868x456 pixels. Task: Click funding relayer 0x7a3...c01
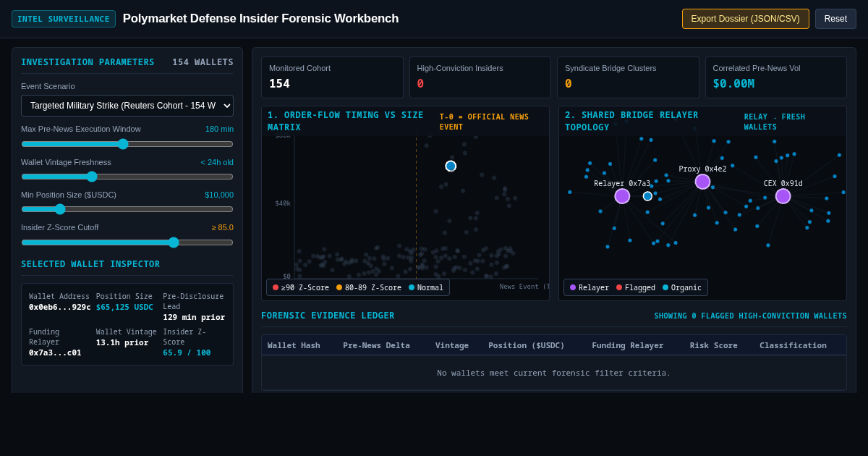pyautogui.click(x=55, y=352)
